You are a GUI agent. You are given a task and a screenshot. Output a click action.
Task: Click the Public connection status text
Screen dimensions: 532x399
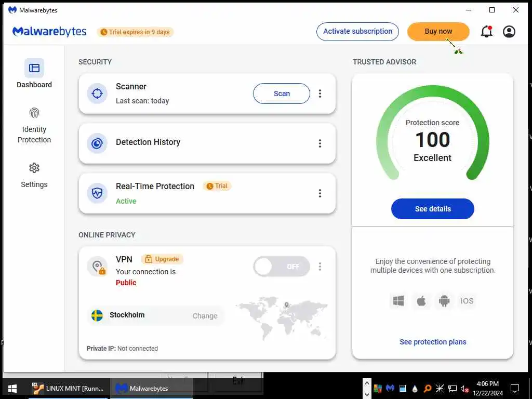(x=126, y=283)
